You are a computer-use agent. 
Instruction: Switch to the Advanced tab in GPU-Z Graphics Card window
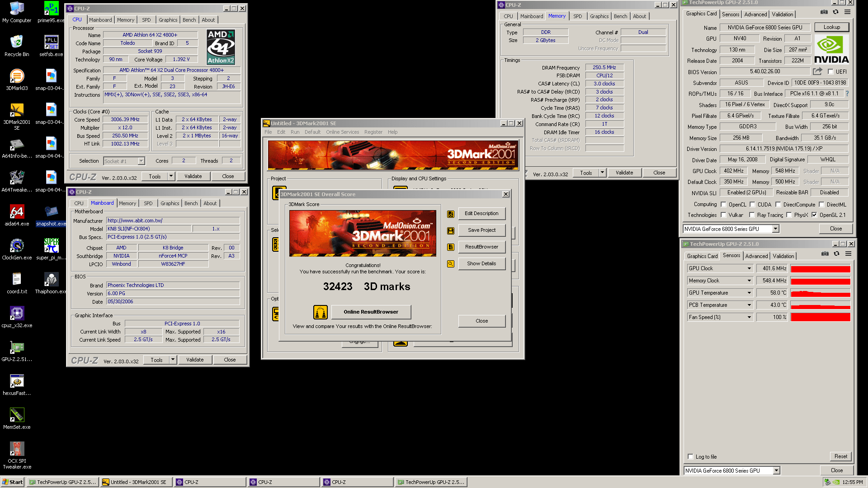[755, 14]
